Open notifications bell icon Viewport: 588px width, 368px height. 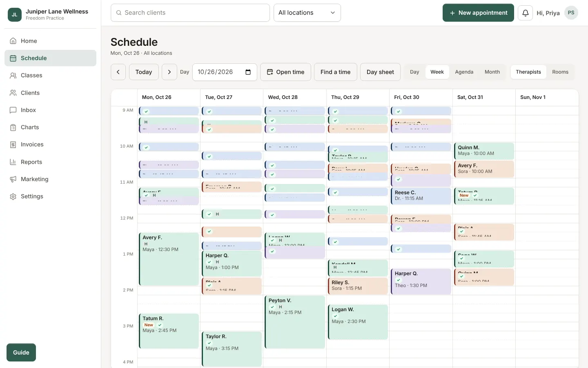[525, 13]
